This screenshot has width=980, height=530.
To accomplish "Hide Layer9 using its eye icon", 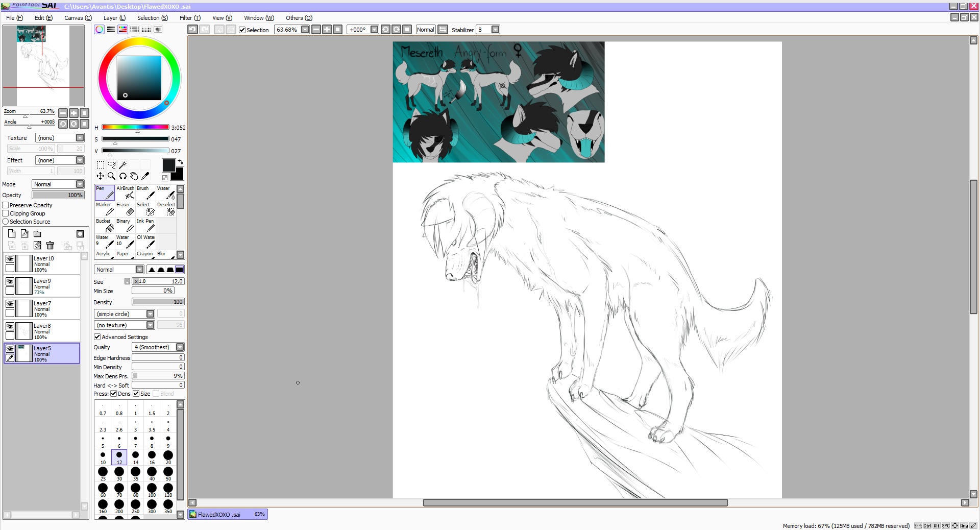I will click(10, 281).
